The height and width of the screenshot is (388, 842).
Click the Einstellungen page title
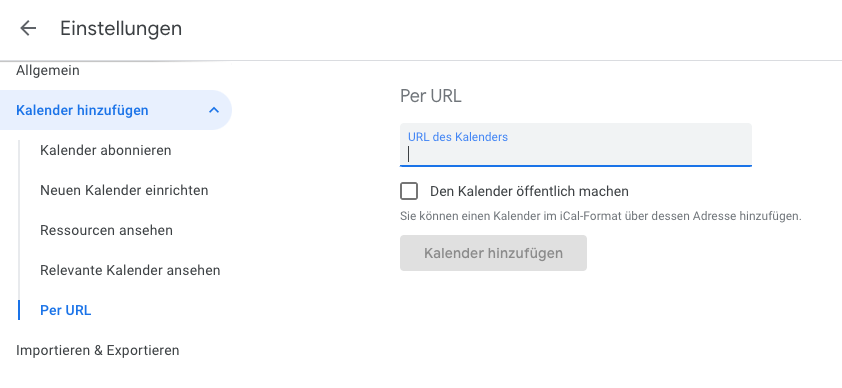[x=121, y=28]
